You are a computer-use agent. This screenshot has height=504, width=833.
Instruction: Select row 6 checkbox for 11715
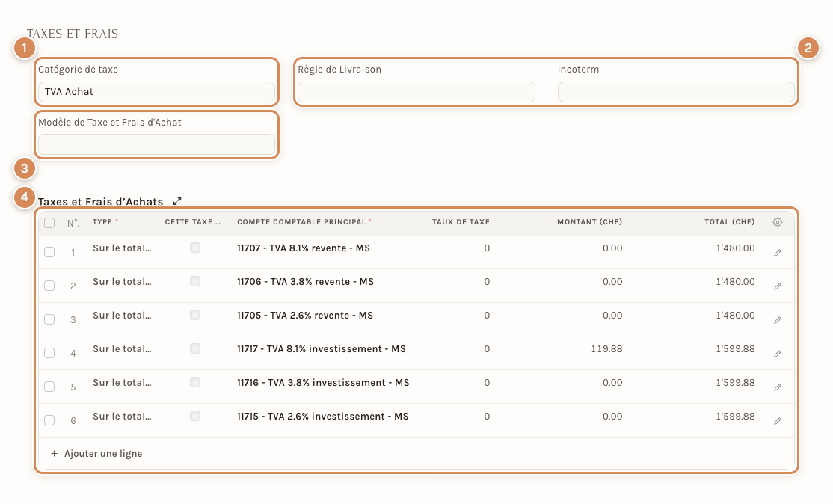pyautogui.click(x=49, y=420)
